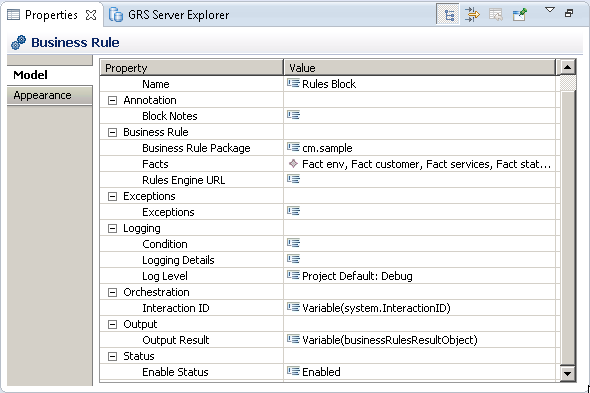
Task: Click the Condition value field
Action: click(420, 244)
